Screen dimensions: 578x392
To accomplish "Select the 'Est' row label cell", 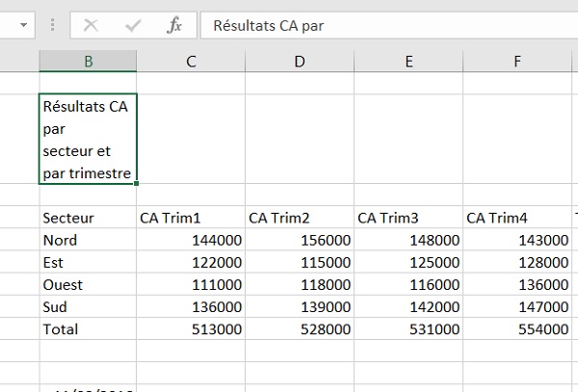I will pos(88,262).
